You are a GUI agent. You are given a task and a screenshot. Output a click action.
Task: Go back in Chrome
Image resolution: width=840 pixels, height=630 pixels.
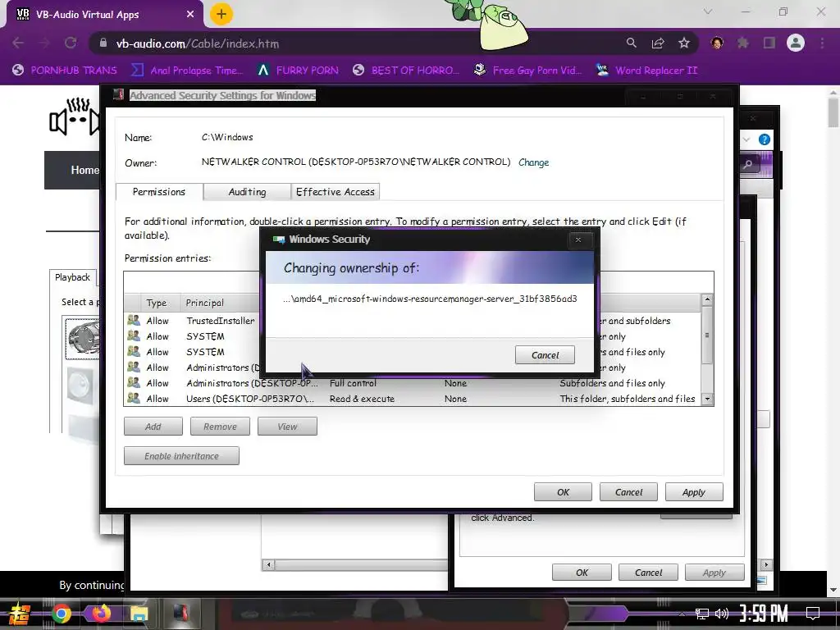(x=18, y=43)
